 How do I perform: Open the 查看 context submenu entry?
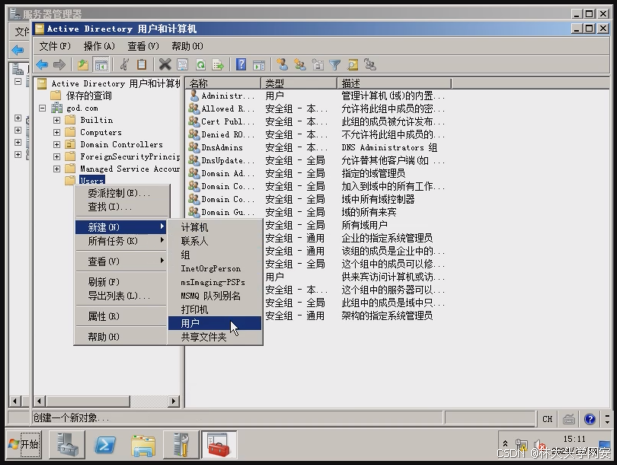click(x=121, y=261)
